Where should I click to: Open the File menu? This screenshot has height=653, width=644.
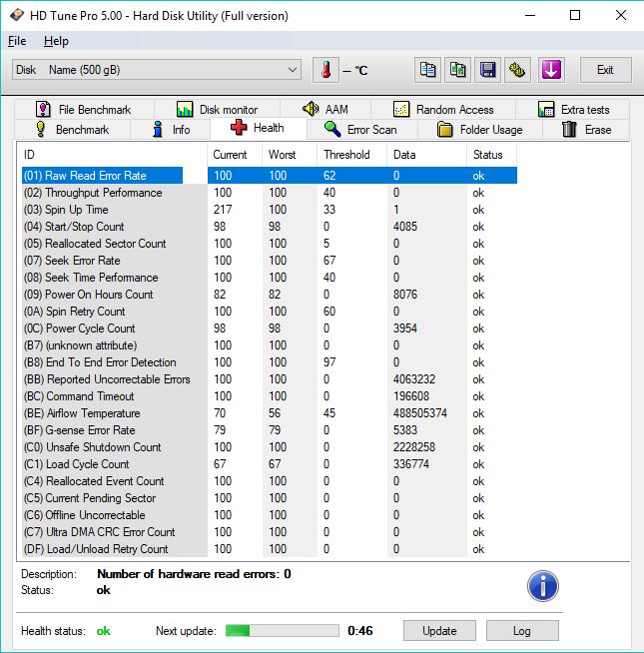point(17,41)
